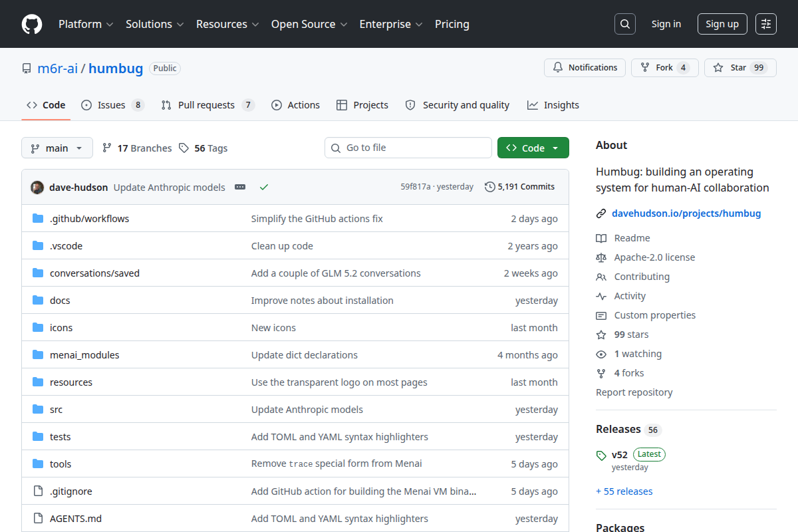Click the GitHub logo icon
798x532 pixels.
(32, 24)
